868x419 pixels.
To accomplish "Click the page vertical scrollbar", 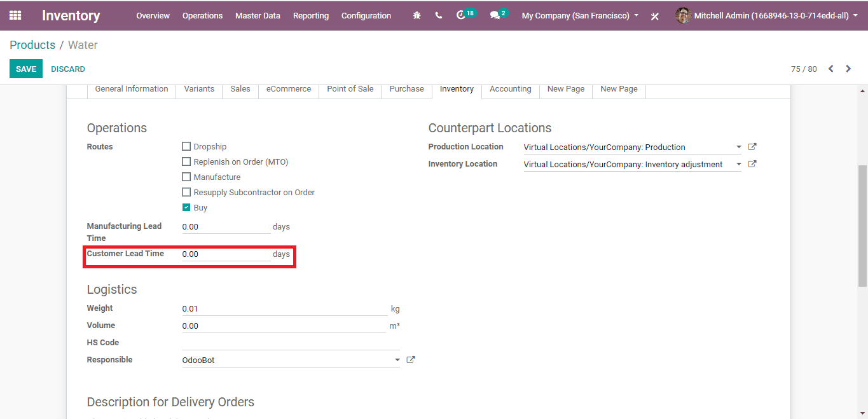I will pos(863,226).
